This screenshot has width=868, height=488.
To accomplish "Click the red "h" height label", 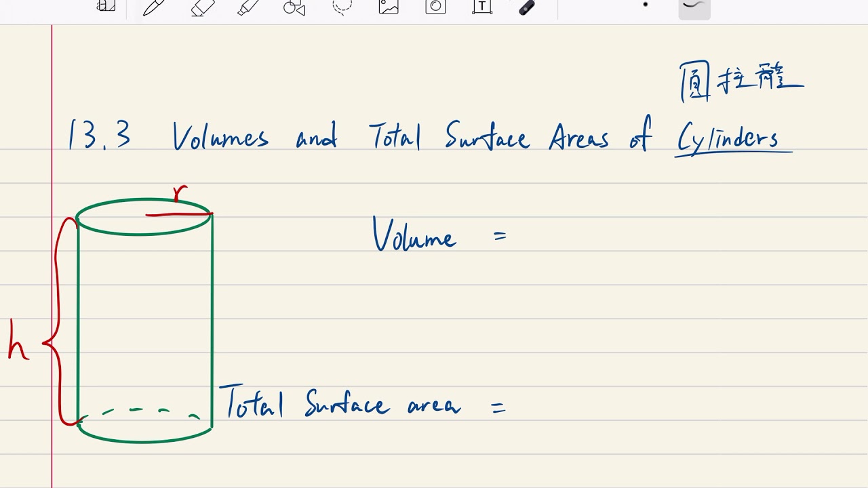I will point(18,342).
